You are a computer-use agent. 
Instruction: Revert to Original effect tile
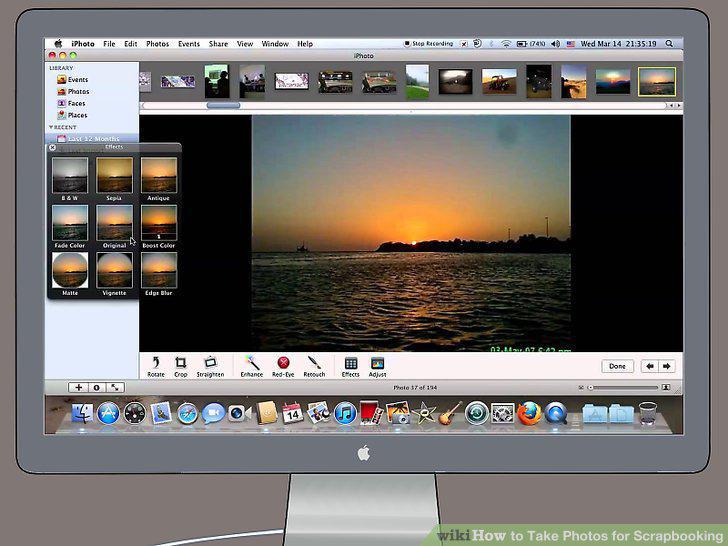114,227
